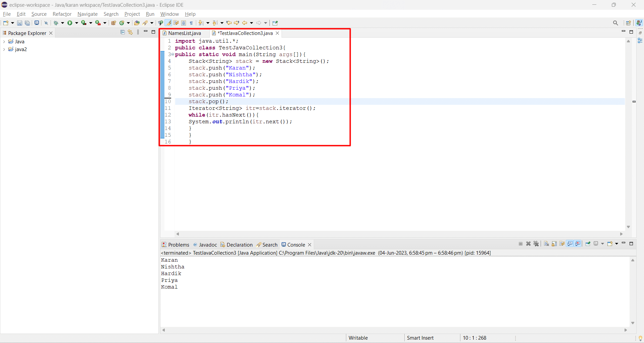Screen dimensions: 644x343
Task: Collapse main method fold marker line 3
Action: pyautogui.click(x=173, y=54)
